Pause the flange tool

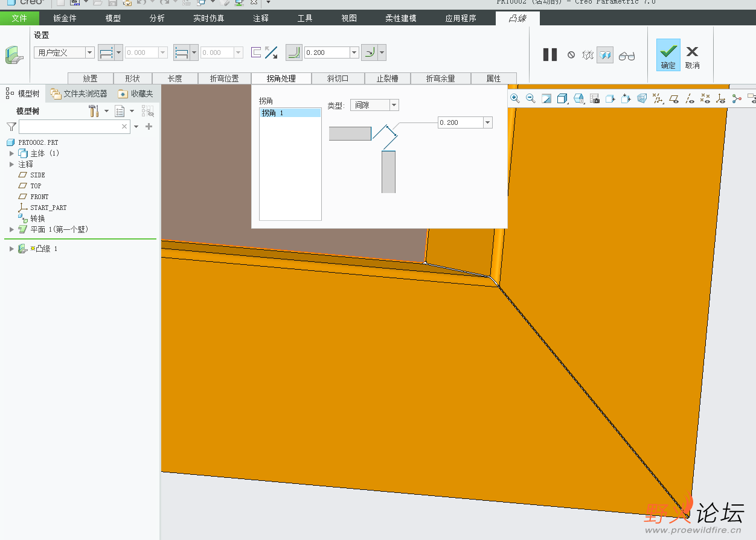click(550, 55)
